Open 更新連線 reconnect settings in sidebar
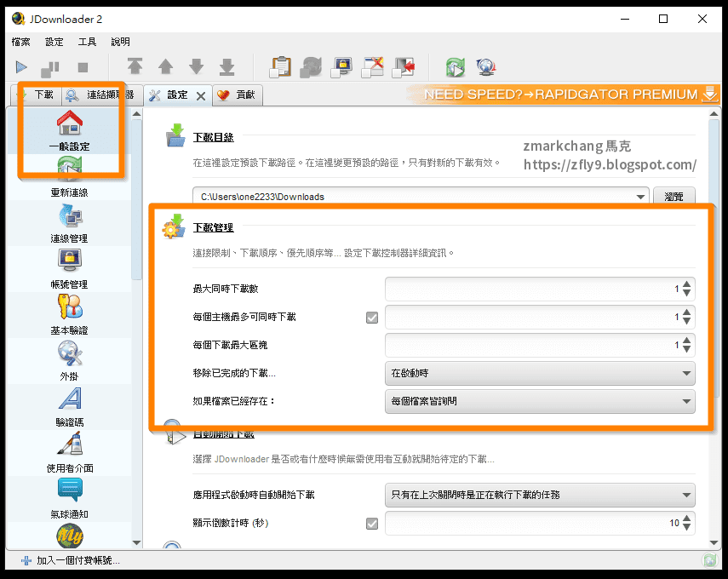 [70, 177]
